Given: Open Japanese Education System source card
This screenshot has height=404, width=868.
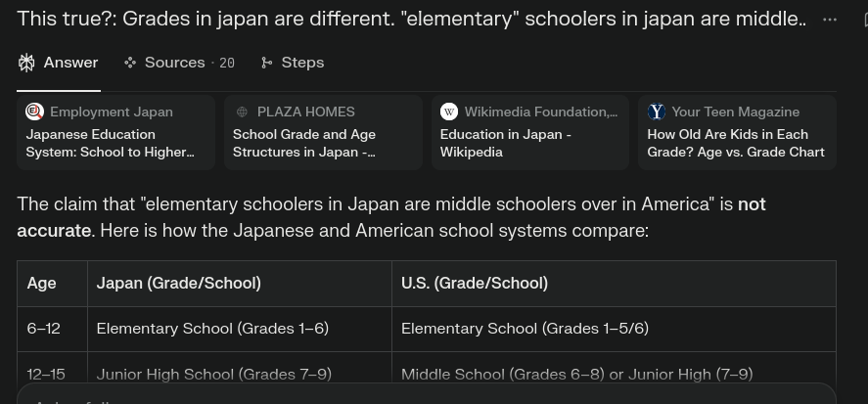Looking at the screenshot, I should click(x=115, y=132).
